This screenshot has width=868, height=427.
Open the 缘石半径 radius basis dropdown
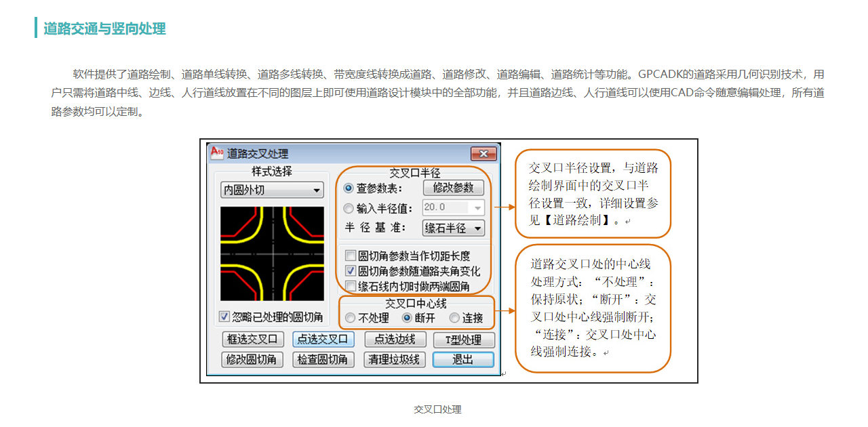coord(453,228)
